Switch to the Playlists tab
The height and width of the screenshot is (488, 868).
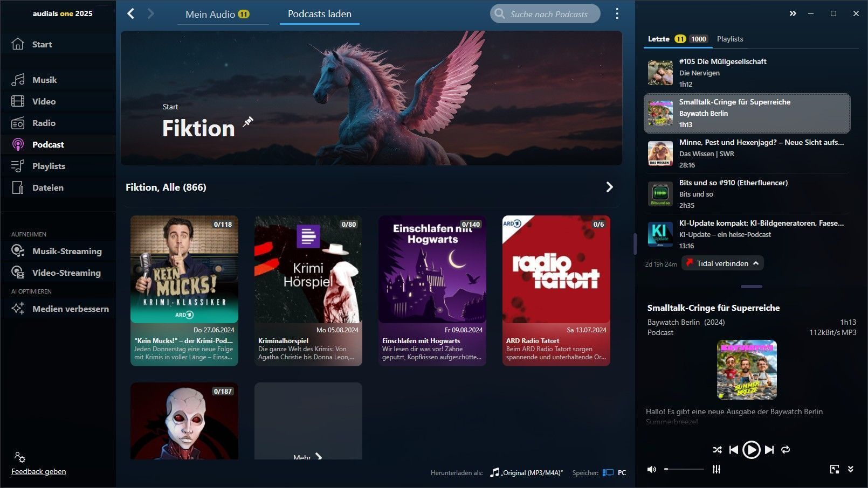click(730, 39)
